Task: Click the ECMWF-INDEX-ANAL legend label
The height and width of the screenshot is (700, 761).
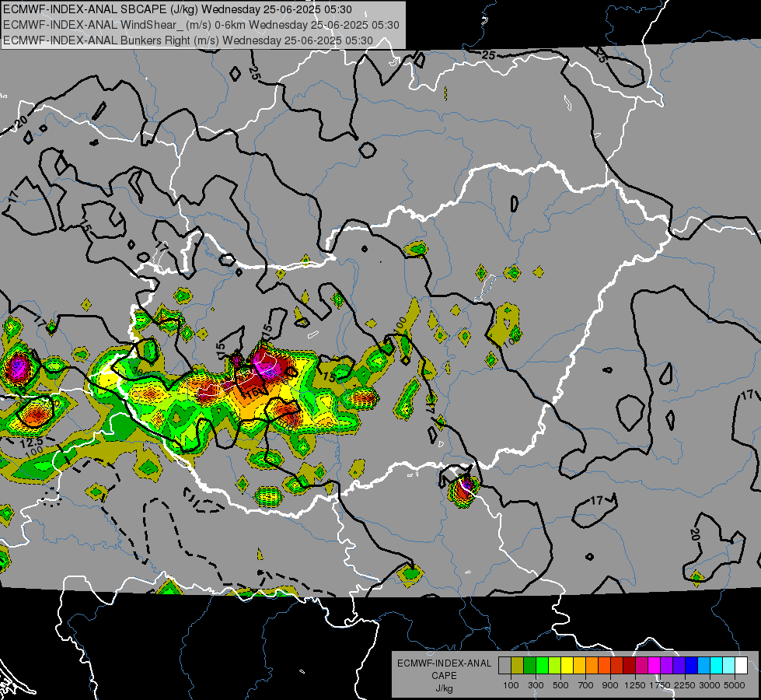Action: tap(444, 663)
